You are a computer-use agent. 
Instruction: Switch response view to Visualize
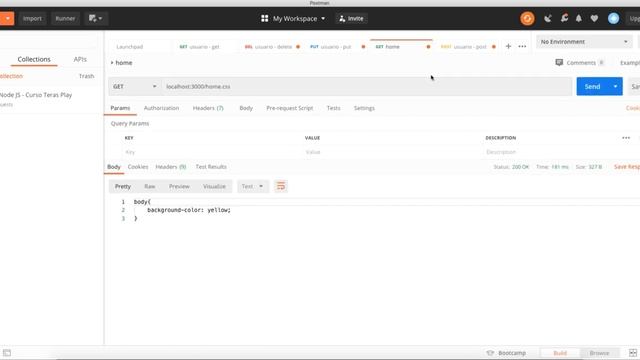[214, 187]
